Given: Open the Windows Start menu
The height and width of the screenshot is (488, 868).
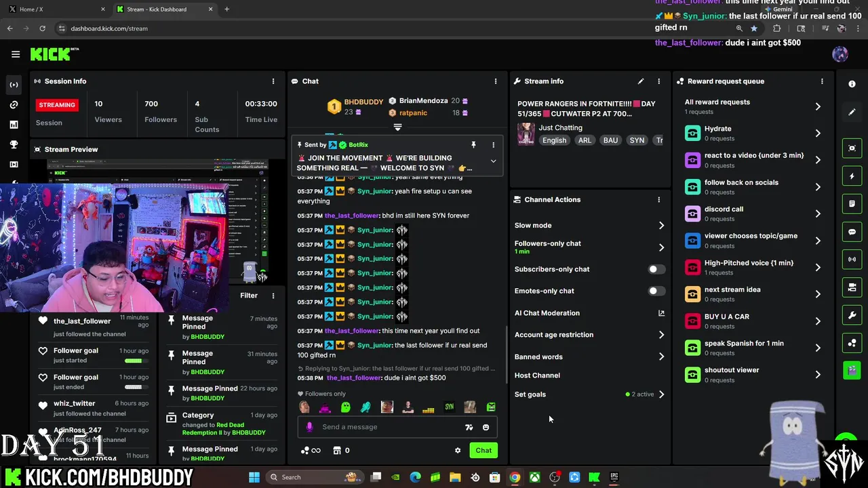Looking at the screenshot, I should pos(254,477).
